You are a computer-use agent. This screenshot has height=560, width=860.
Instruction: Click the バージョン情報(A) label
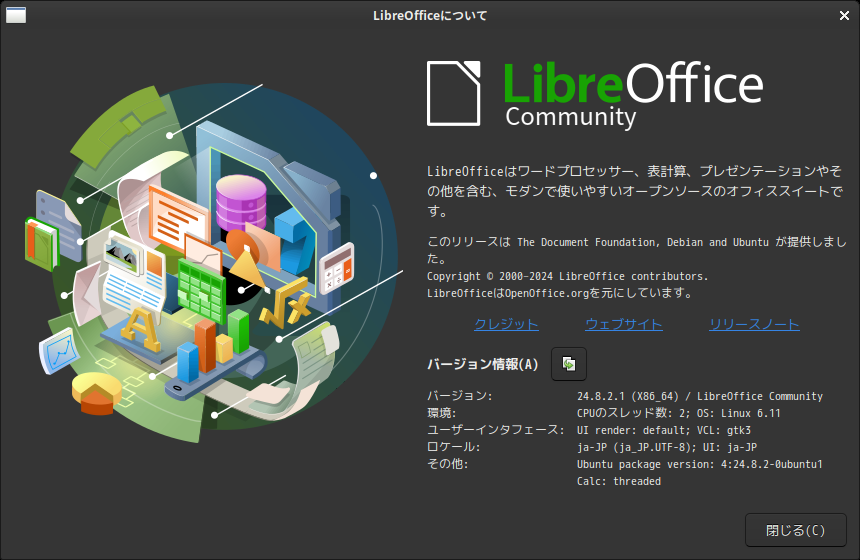point(483,364)
